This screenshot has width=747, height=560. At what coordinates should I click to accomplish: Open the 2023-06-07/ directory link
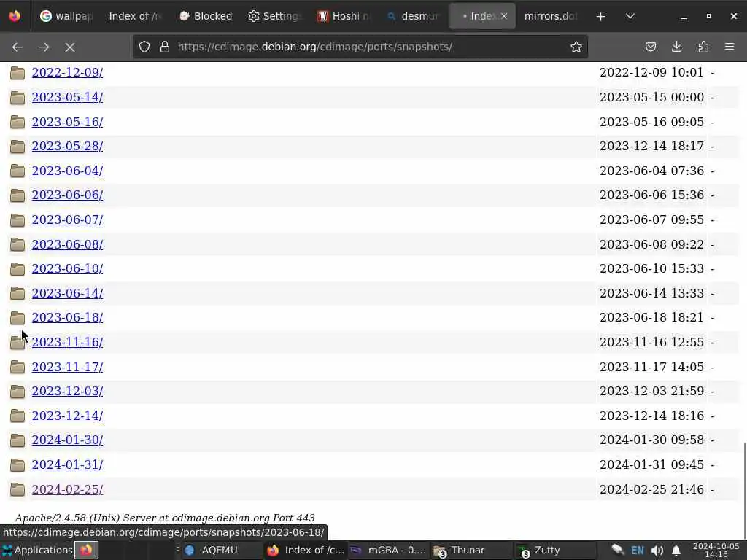click(67, 220)
